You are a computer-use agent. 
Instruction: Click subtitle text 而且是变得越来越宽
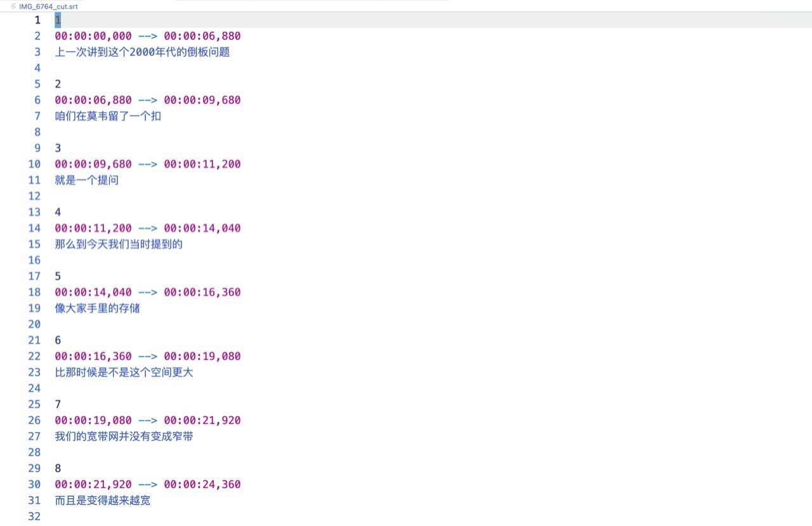tap(102, 501)
